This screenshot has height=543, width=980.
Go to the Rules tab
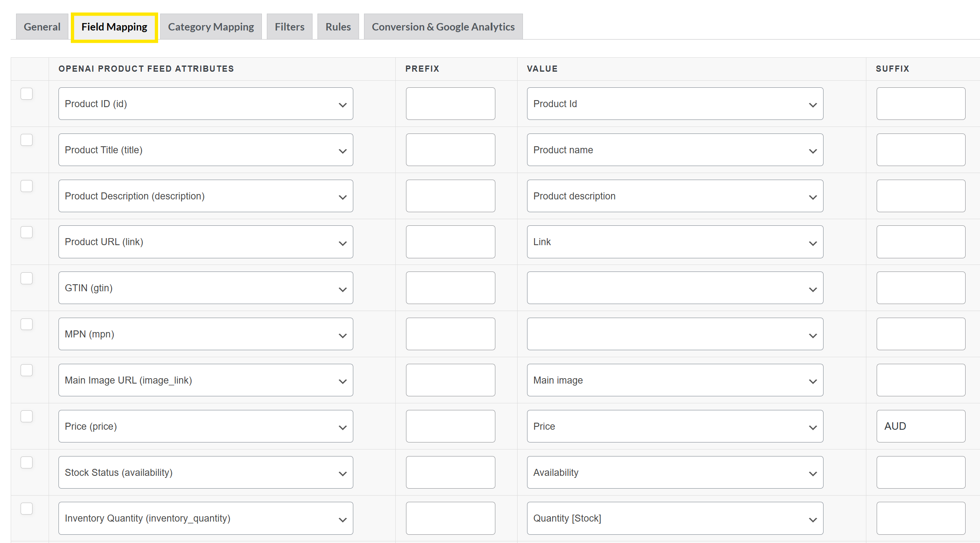(x=338, y=27)
